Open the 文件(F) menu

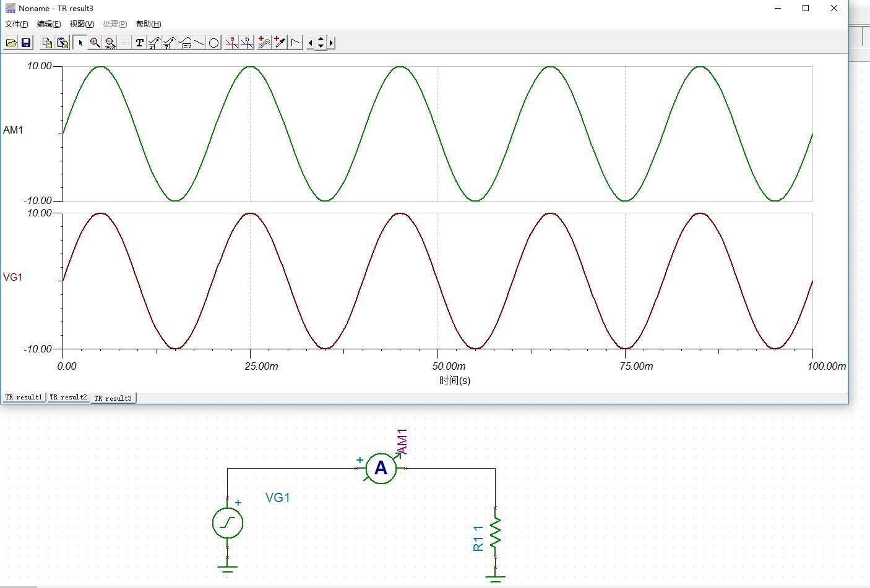(x=17, y=24)
